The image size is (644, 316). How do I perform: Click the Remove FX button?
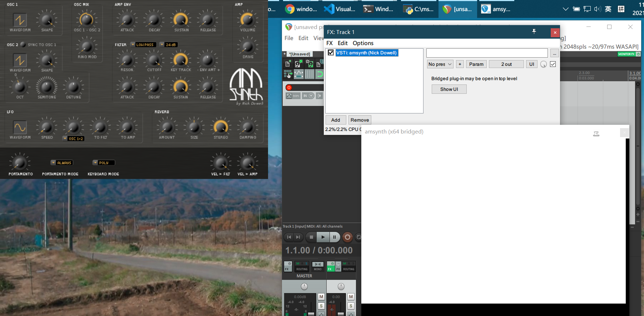(x=360, y=120)
